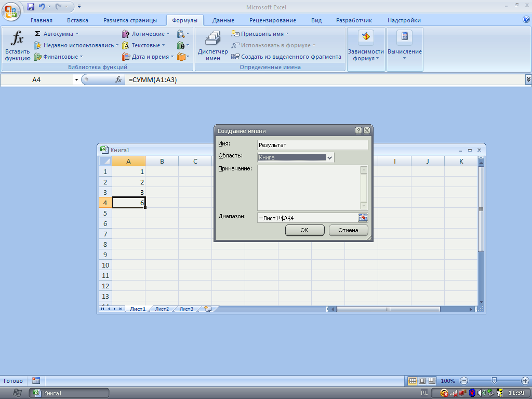Image resolution: width=532 pixels, height=399 pixels.
Task: Open the Рецензирование ribbon tab
Action: click(x=272, y=20)
